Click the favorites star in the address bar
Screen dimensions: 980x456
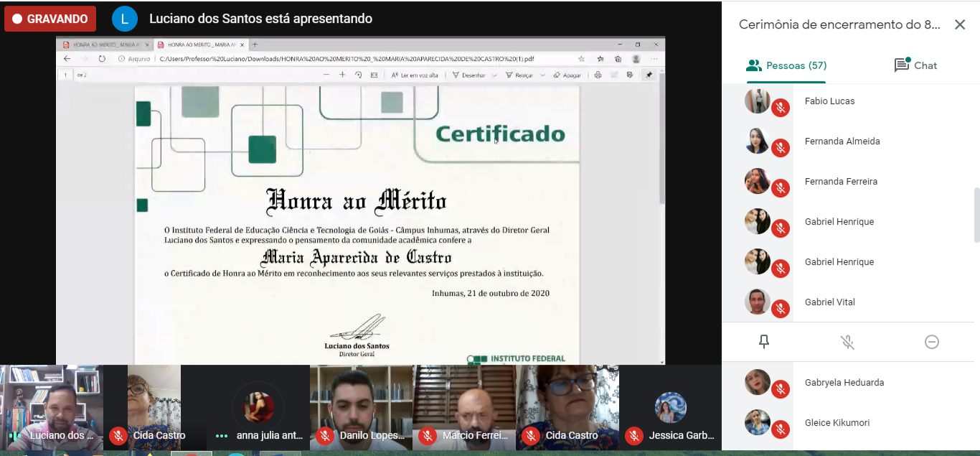(581, 59)
